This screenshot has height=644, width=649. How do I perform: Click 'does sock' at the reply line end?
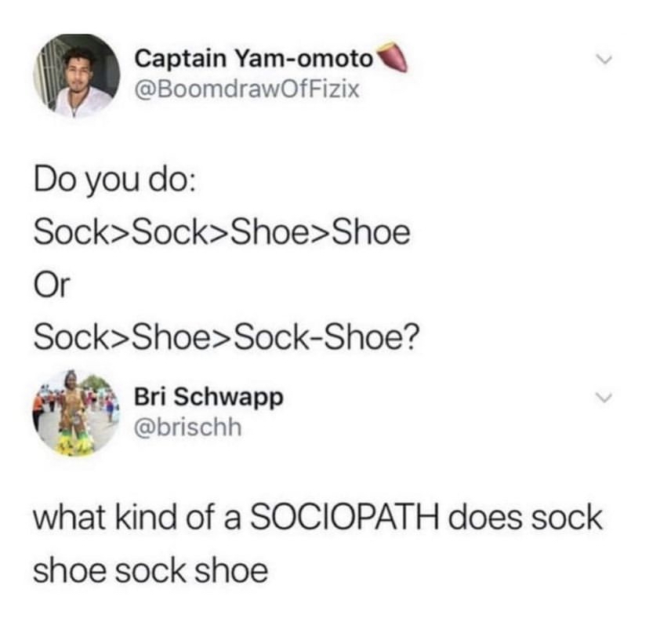(526, 518)
